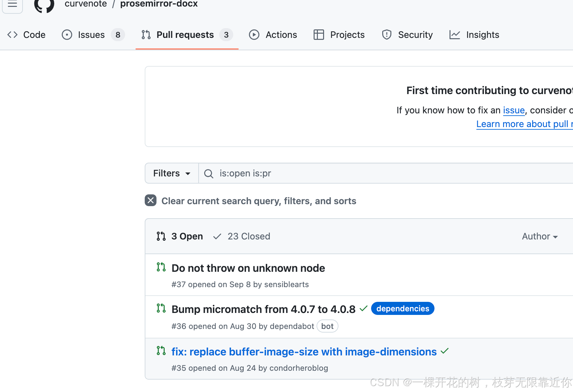Click the 'First time contributing' heading
The height and width of the screenshot is (392, 573).
(490, 90)
